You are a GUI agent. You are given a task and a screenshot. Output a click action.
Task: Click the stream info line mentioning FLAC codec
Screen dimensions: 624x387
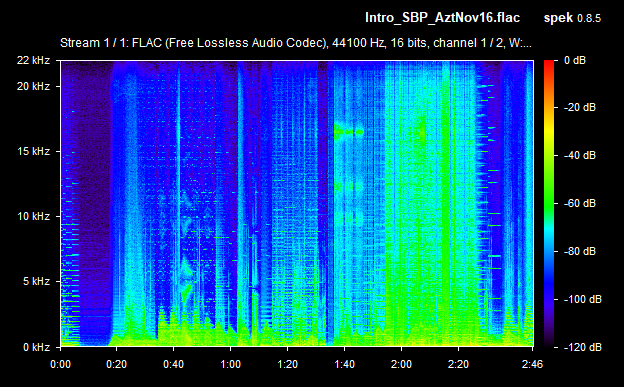click(x=296, y=43)
